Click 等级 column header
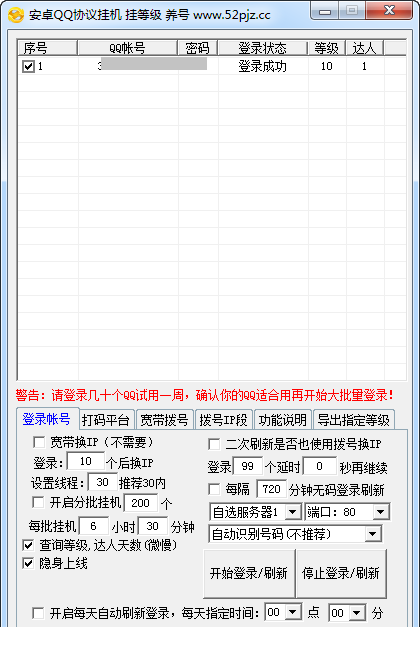This screenshot has width=420, height=650. coord(327,48)
